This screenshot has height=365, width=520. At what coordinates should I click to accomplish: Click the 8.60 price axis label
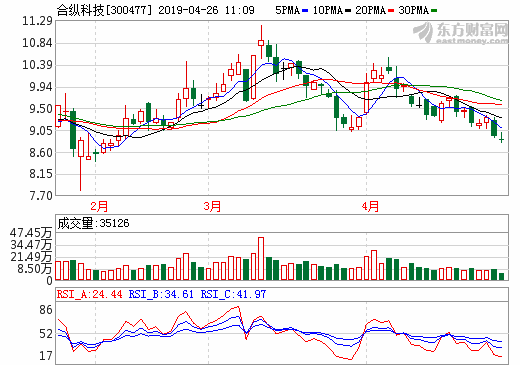(x=41, y=153)
